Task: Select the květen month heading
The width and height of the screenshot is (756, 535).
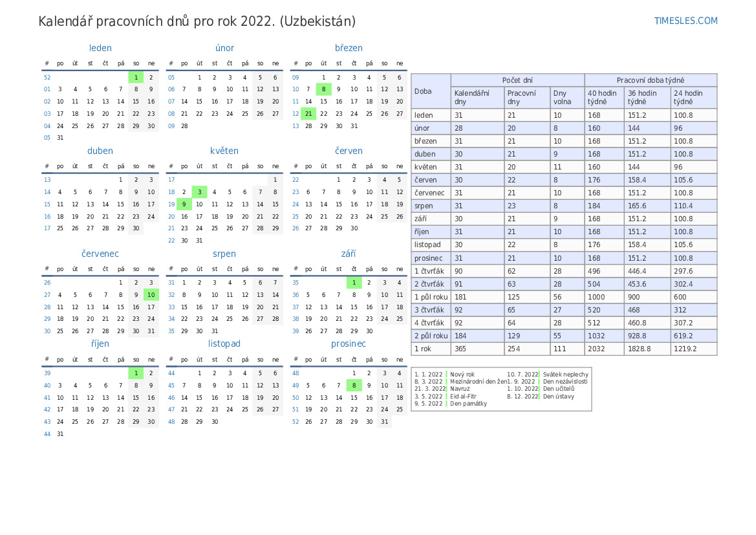Action: pos(224,151)
